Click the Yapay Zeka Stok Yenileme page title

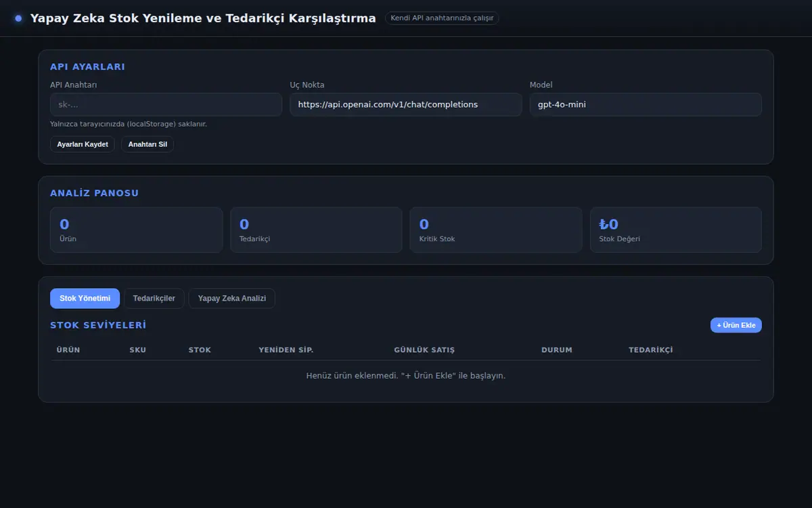coord(203,18)
